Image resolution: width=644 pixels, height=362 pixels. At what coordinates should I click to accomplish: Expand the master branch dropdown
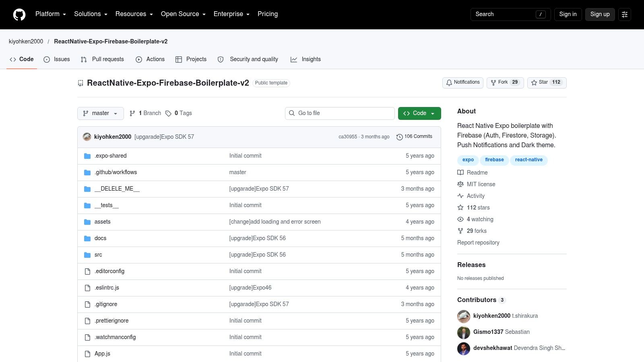pos(101,113)
